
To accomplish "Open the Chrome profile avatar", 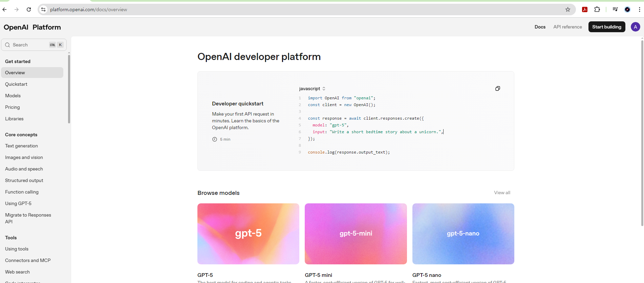I will tap(627, 9).
